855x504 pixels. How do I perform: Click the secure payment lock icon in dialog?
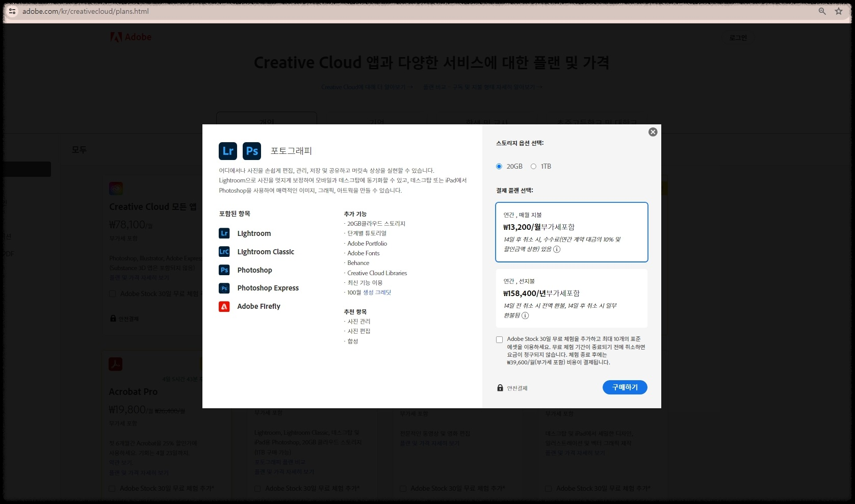coord(500,388)
